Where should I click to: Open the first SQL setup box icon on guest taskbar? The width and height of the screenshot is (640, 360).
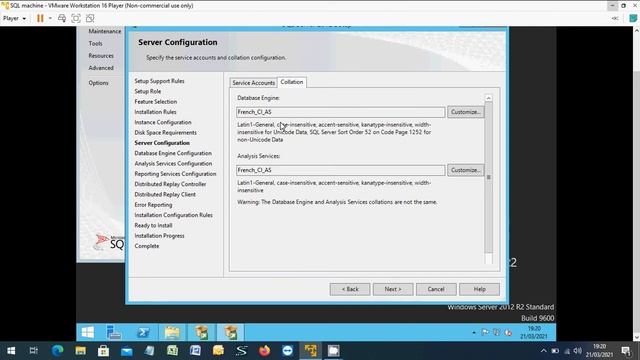click(201, 332)
